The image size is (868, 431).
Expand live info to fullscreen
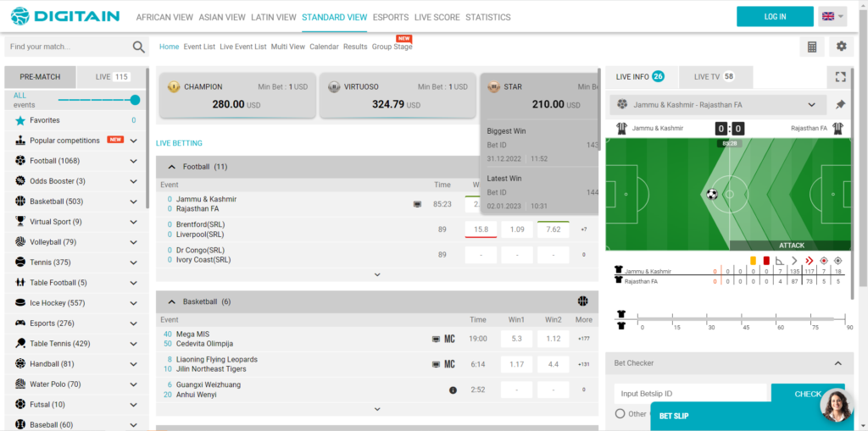tap(840, 77)
